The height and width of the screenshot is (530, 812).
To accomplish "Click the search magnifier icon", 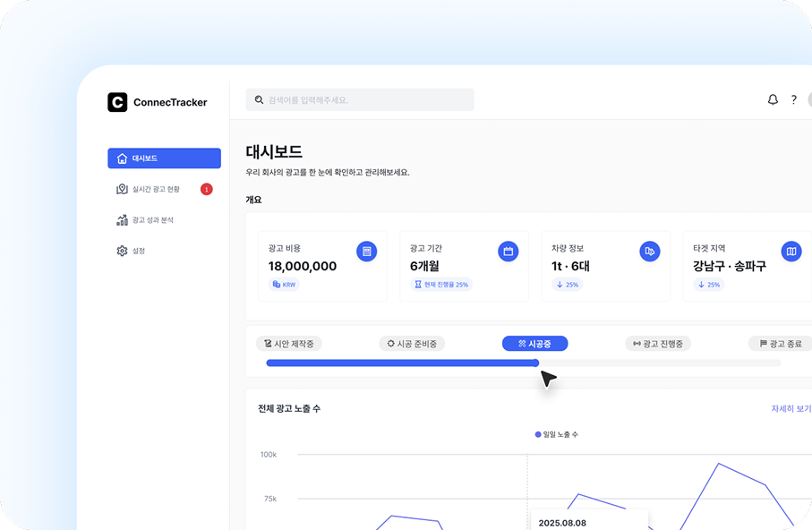I will coord(260,100).
